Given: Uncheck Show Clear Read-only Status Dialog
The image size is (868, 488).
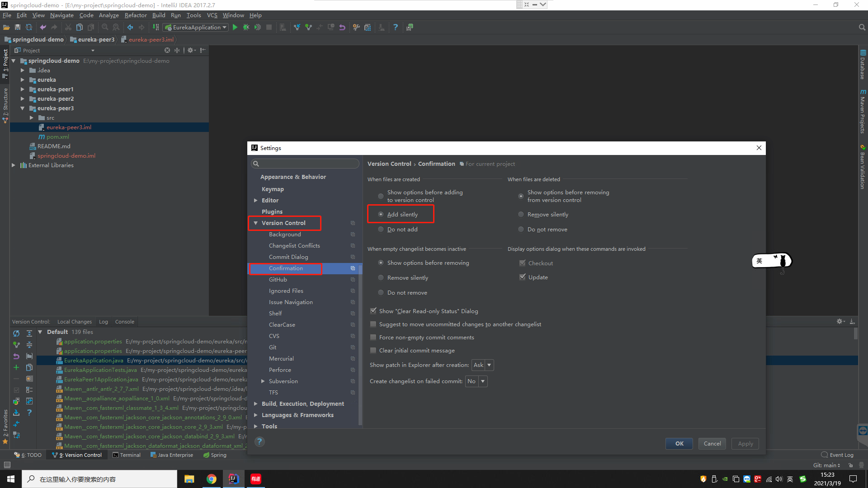Looking at the screenshot, I should point(373,311).
